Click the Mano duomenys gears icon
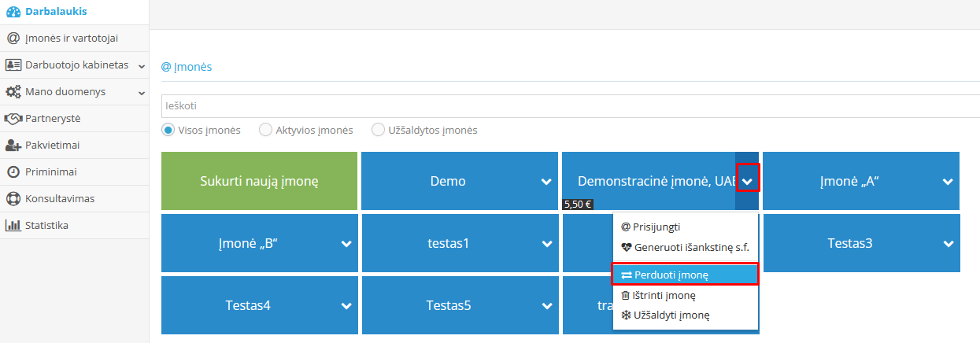Screen dimensions: 980x343 [13, 92]
